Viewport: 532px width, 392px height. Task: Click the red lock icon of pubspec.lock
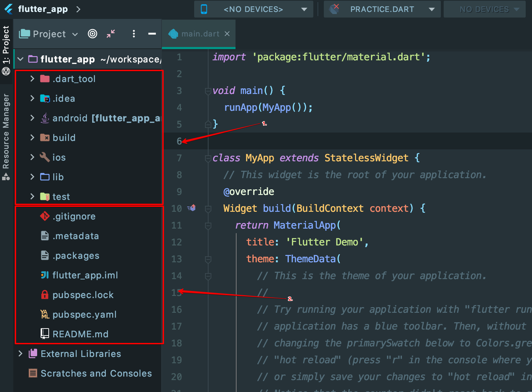[45, 295]
